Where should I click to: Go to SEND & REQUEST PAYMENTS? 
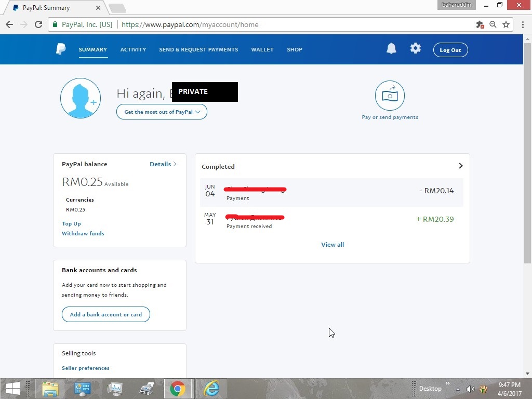198,49
